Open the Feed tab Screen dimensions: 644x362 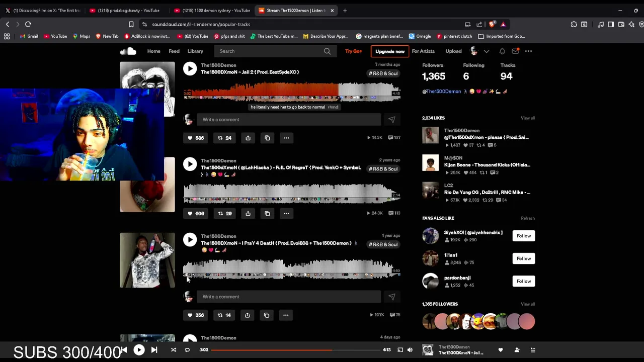pyautogui.click(x=174, y=51)
